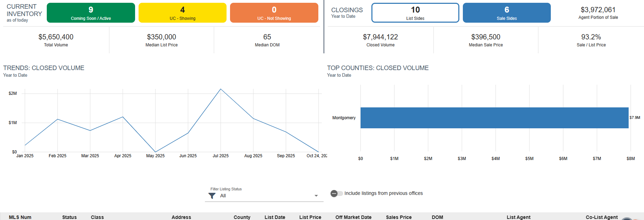Select the List Sides closings tab

click(x=415, y=13)
